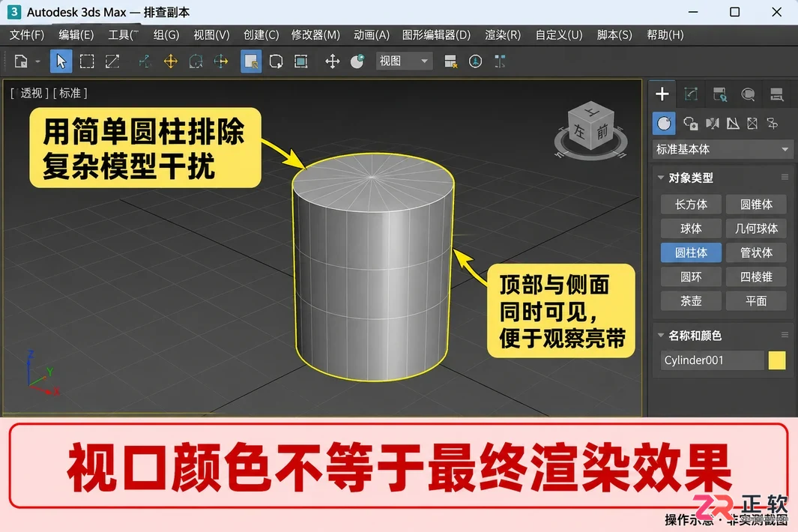Click the panel icon with orange mark
The width and height of the screenshot is (798, 532).
point(450,61)
